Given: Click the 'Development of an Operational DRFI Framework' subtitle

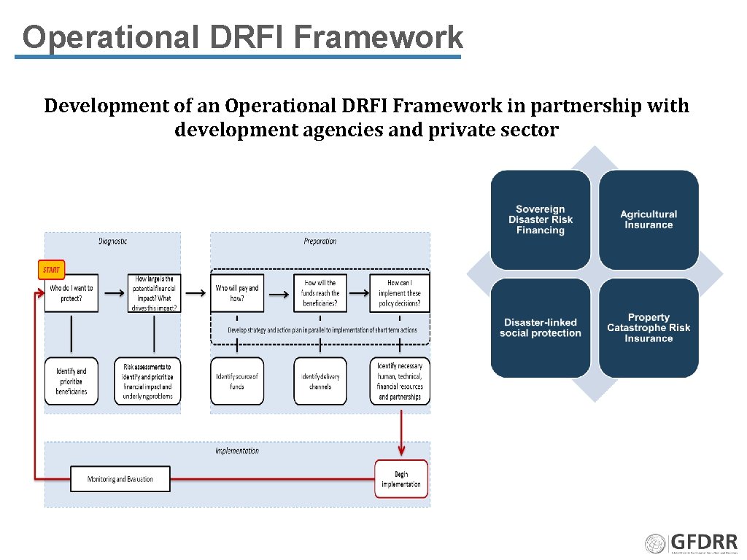Looking at the screenshot, I should 366,117.
